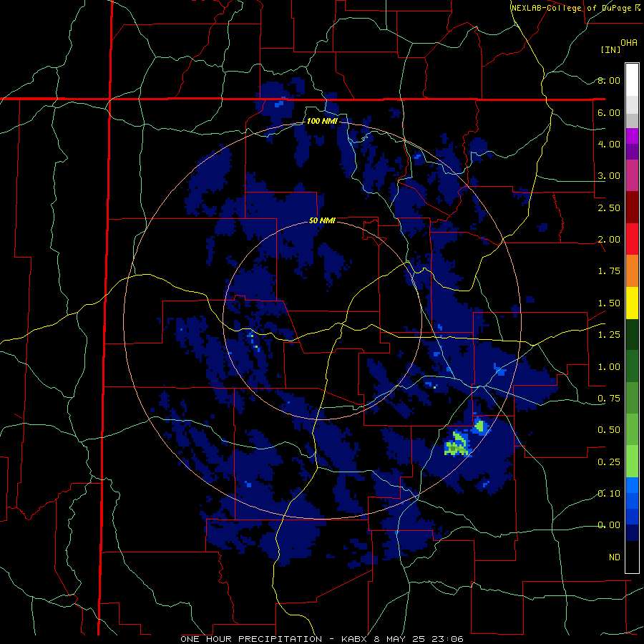
Task: Click the 1.00 legend value
Action: [609, 367]
